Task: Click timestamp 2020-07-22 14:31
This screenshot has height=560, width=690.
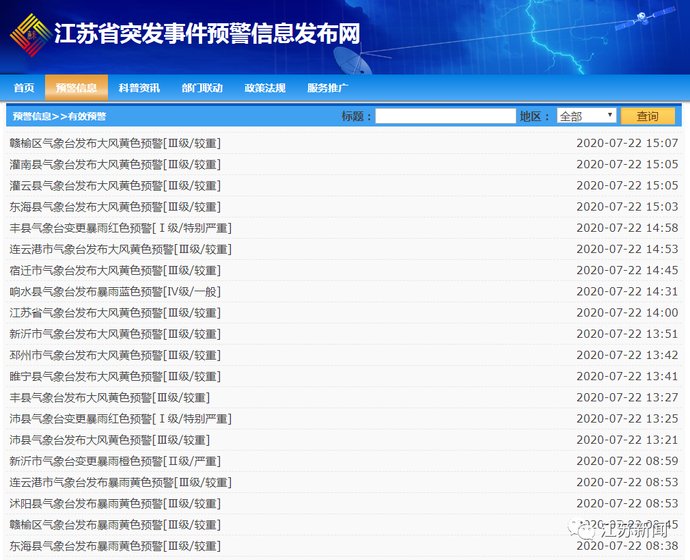Action: click(627, 291)
